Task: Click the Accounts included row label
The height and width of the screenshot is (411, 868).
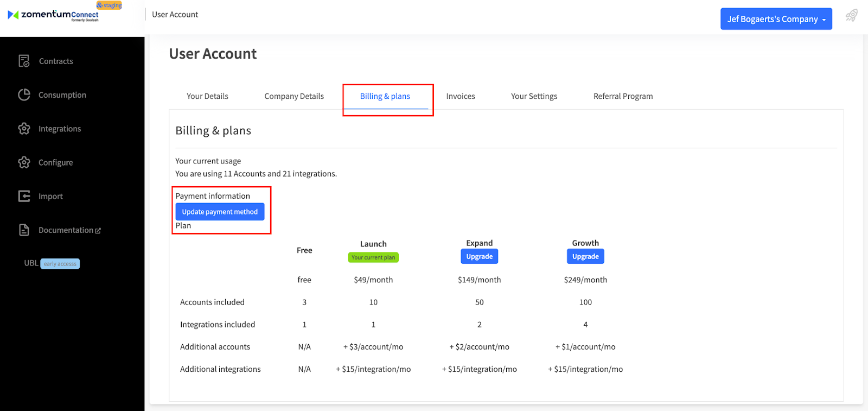Action: [212, 302]
